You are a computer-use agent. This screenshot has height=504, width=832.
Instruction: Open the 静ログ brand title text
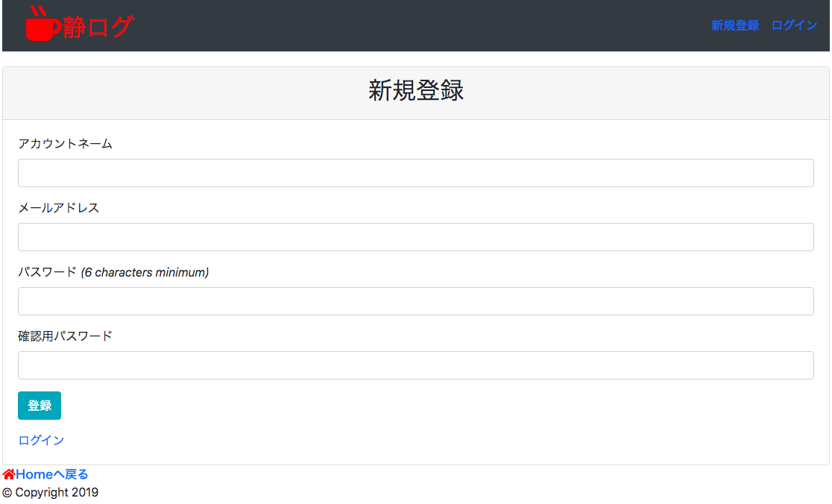tap(98, 27)
